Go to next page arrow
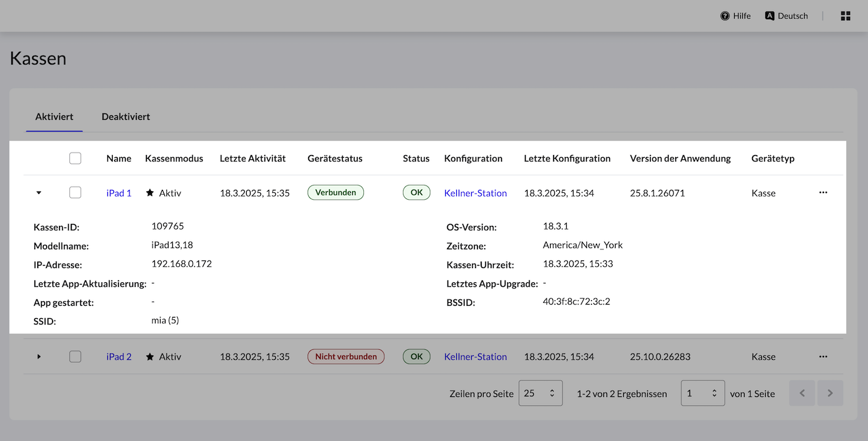The width and height of the screenshot is (868, 441). [830, 393]
